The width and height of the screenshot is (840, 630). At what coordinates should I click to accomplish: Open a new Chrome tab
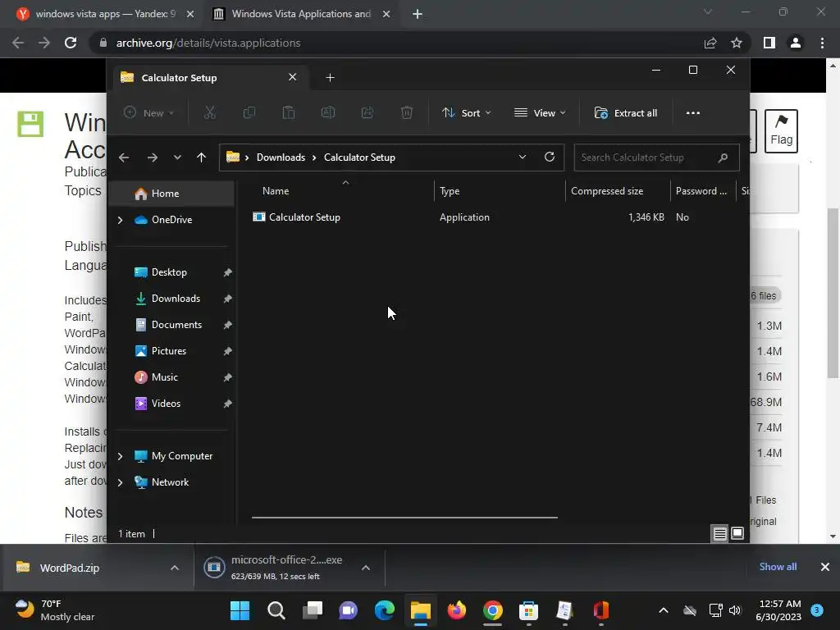pyautogui.click(x=418, y=14)
